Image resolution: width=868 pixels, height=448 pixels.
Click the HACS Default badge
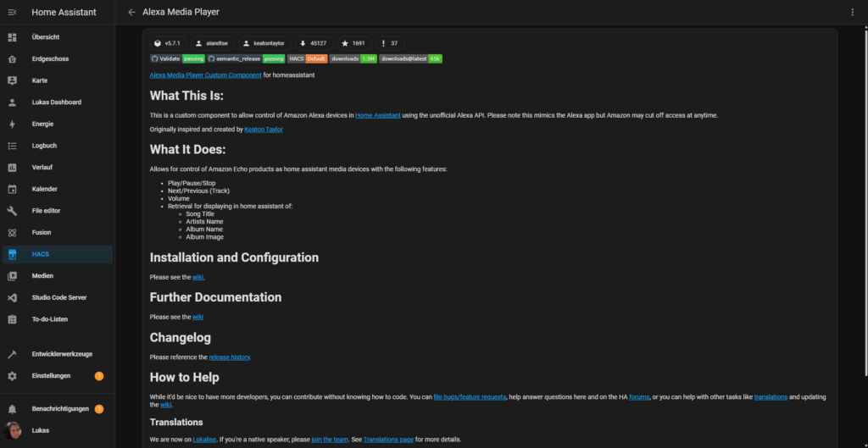pos(308,58)
